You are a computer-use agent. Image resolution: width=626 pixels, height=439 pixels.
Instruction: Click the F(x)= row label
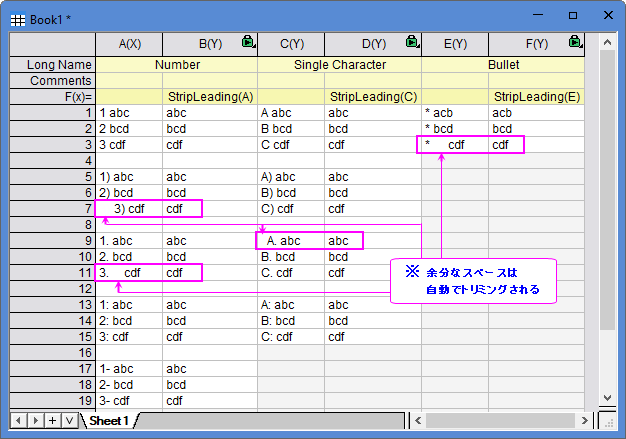(x=53, y=97)
